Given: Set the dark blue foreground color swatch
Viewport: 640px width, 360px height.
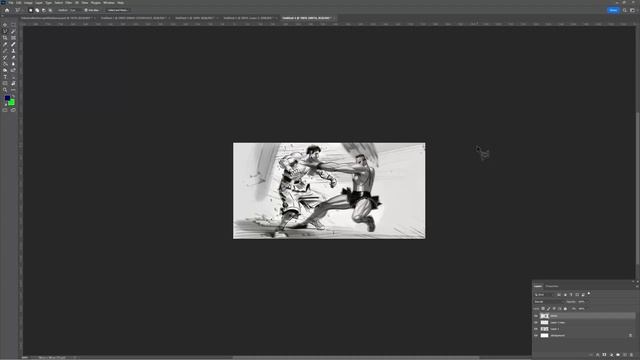Looking at the screenshot, I should tap(7, 98).
